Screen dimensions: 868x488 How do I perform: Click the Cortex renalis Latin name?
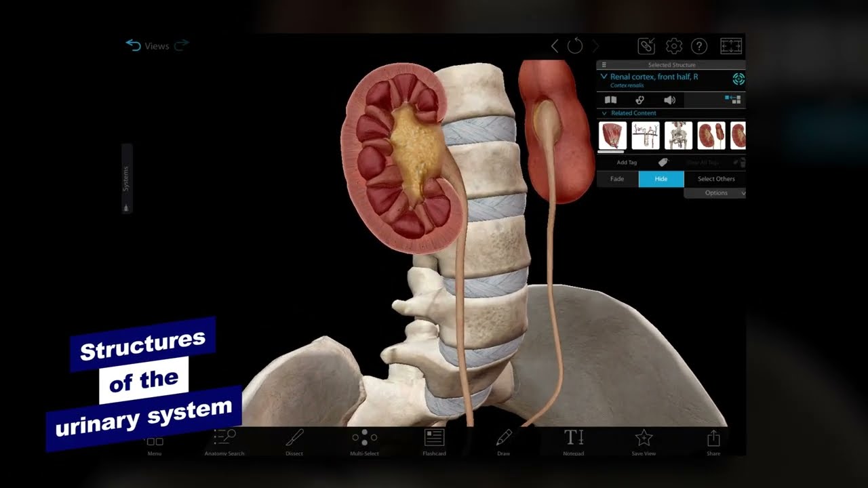coord(627,86)
